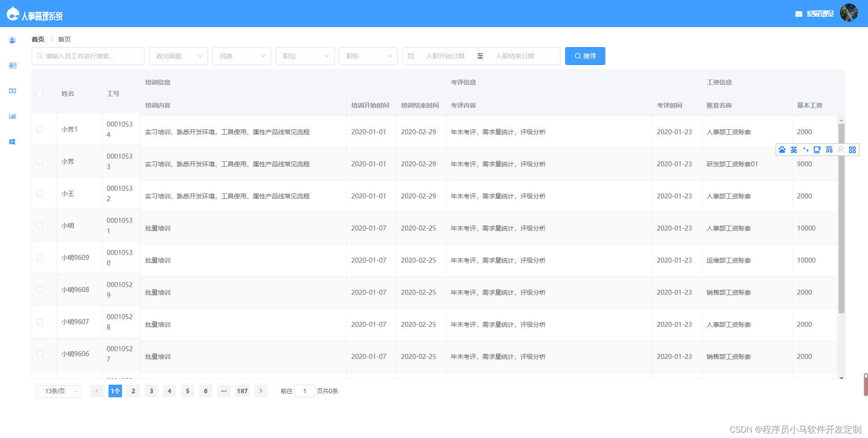Click the go-to page number input
Image resolution: width=868 pixels, height=438 pixels.
pos(305,391)
